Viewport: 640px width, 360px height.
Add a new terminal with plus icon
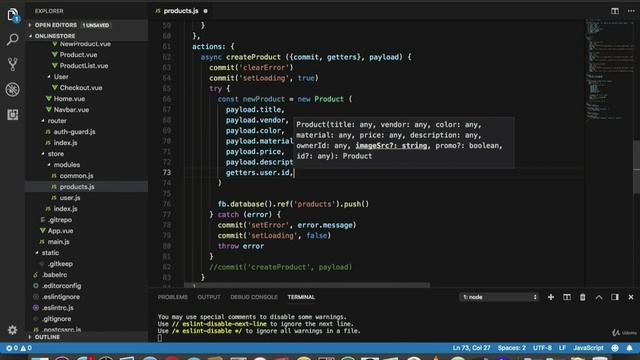click(x=551, y=297)
